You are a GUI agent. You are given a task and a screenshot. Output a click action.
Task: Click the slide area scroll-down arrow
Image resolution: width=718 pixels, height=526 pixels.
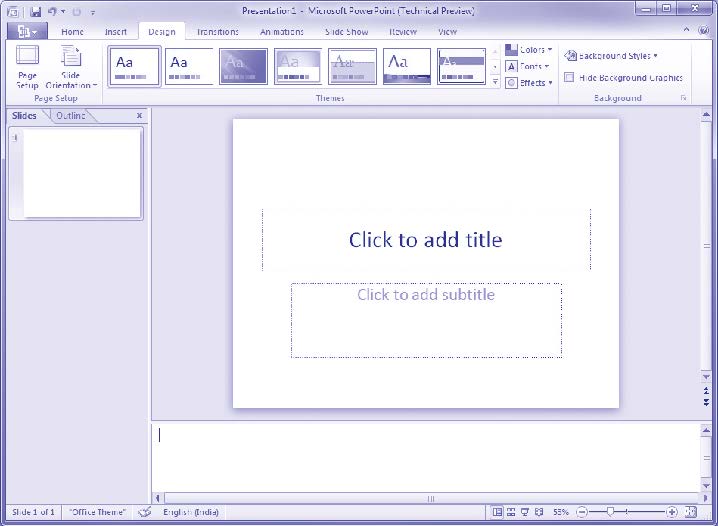[706, 377]
